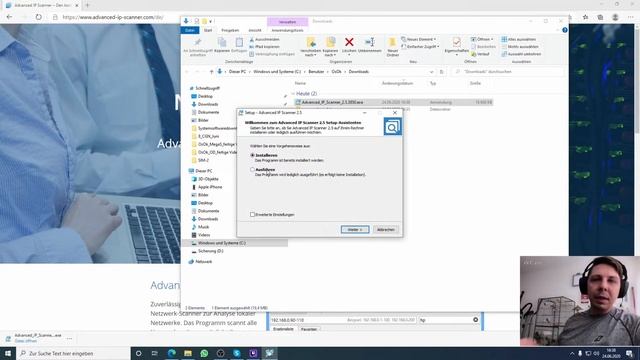Open Netzwerk in navigation pane
This screenshot has width=640, height=360.
coord(203,262)
